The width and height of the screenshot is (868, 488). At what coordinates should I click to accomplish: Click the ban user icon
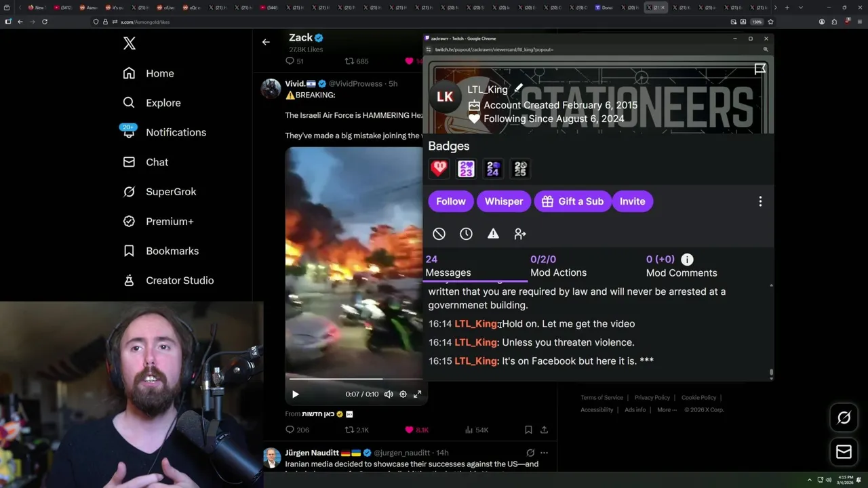pyautogui.click(x=439, y=234)
